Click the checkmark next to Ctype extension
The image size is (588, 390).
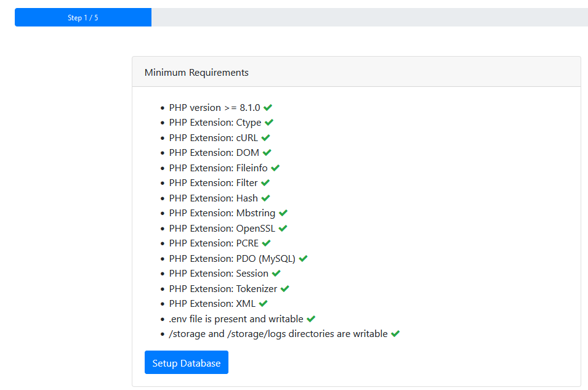[269, 123]
